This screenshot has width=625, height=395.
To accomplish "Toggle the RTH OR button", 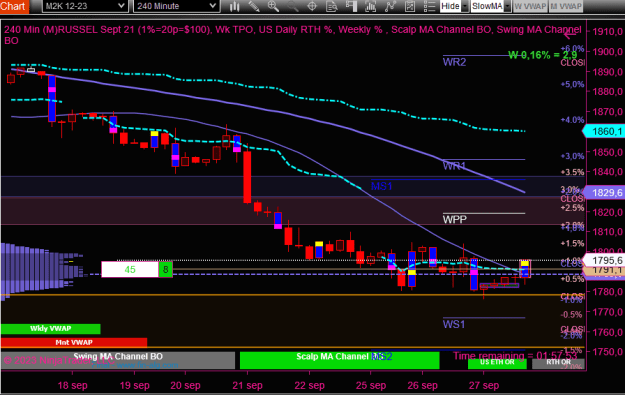I will point(558,363).
